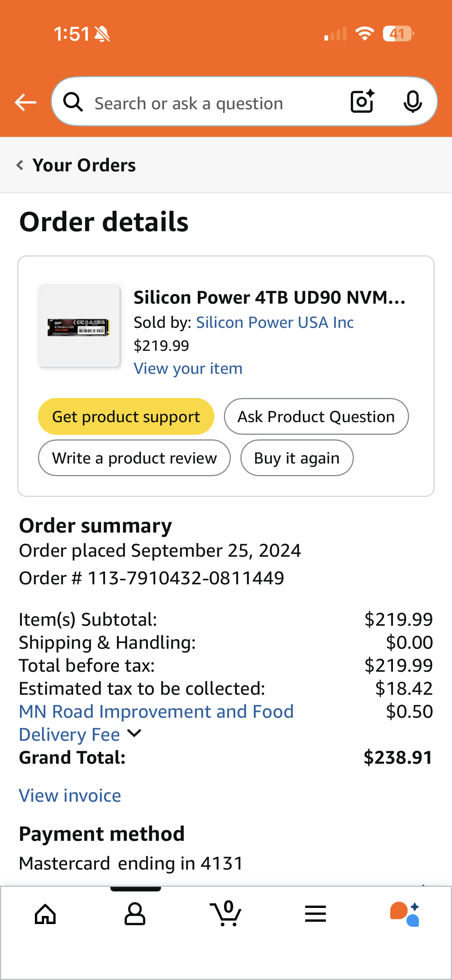The image size is (452, 980).
Task: Tap the Get product support button
Action: tap(126, 416)
